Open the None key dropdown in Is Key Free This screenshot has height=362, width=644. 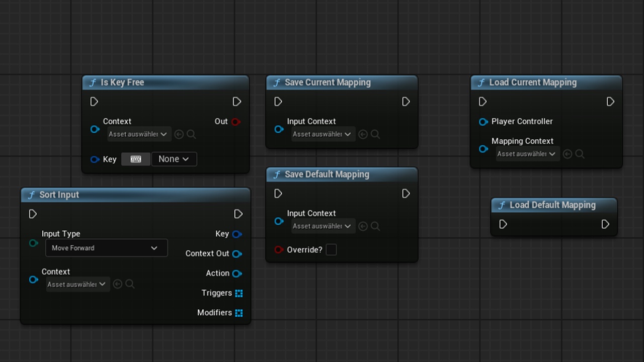(174, 159)
